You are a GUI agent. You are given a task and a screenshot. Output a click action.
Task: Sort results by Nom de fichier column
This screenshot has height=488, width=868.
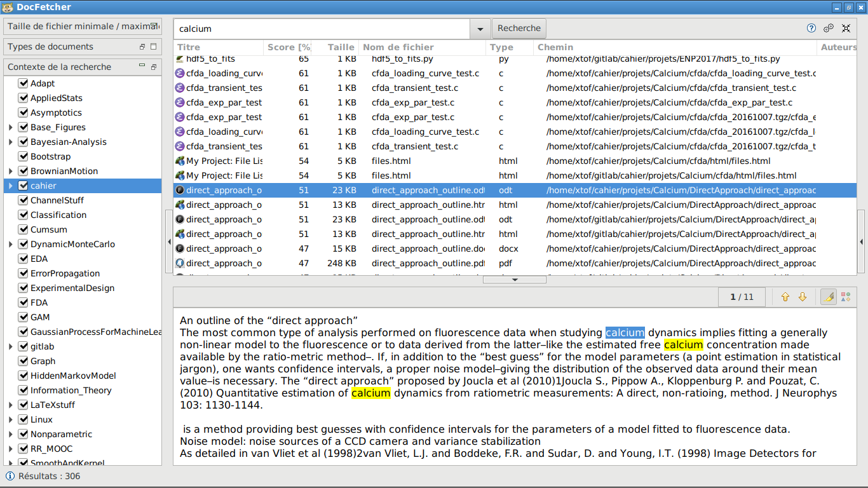coord(398,47)
